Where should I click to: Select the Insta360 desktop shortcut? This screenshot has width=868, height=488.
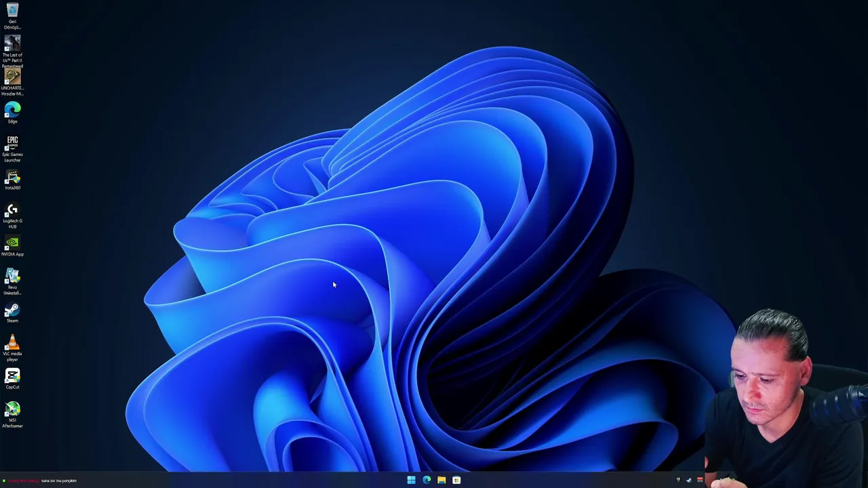point(12,180)
